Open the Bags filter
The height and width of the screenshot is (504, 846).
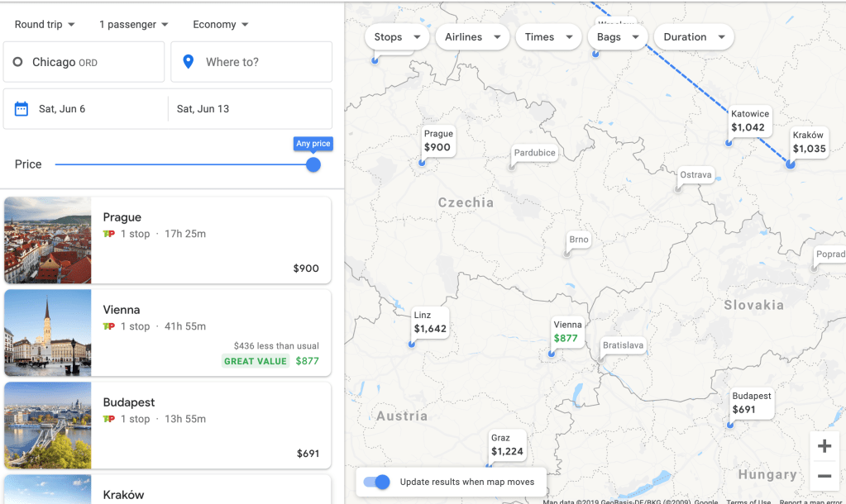point(617,37)
